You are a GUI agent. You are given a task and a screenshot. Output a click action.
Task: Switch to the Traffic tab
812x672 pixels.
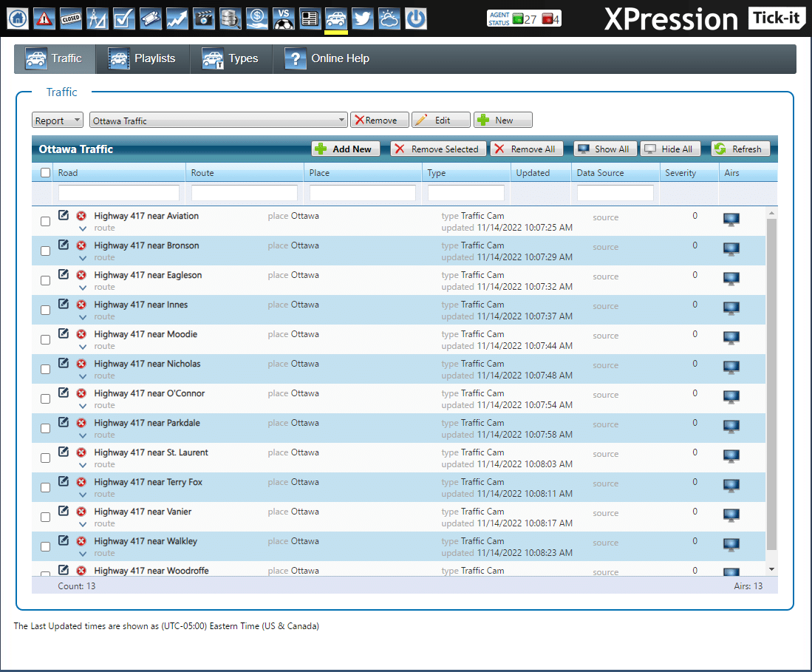(55, 58)
